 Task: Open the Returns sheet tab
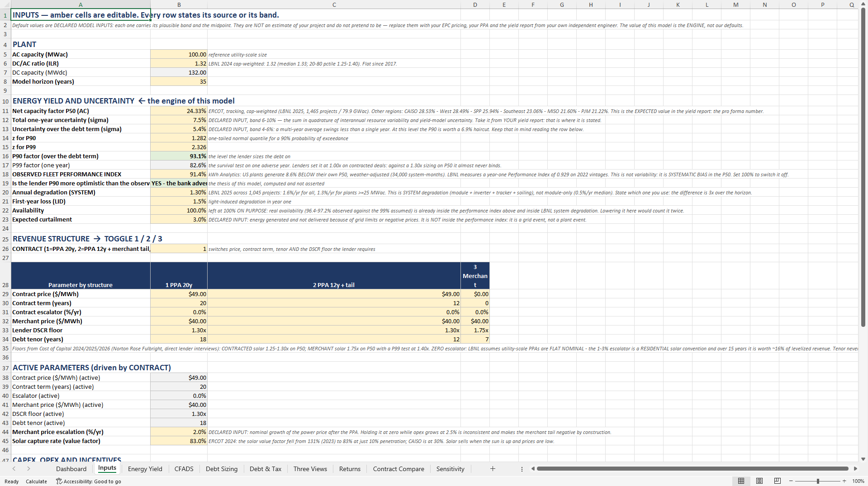pyautogui.click(x=350, y=469)
